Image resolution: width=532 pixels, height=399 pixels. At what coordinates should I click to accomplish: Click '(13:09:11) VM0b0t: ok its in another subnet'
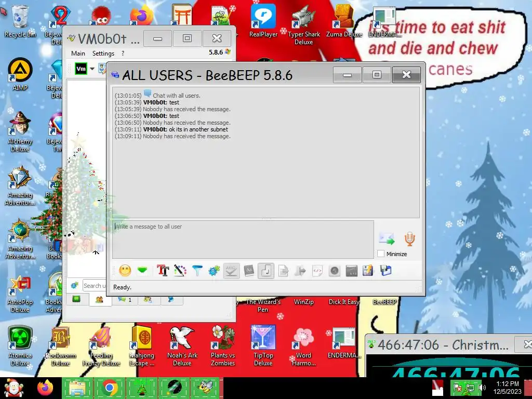[171, 129]
